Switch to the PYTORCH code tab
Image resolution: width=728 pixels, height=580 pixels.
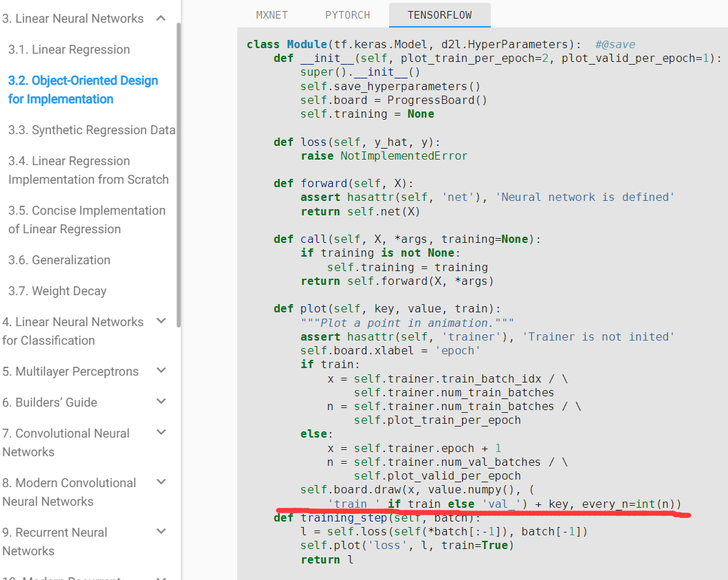click(x=347, y=15)
